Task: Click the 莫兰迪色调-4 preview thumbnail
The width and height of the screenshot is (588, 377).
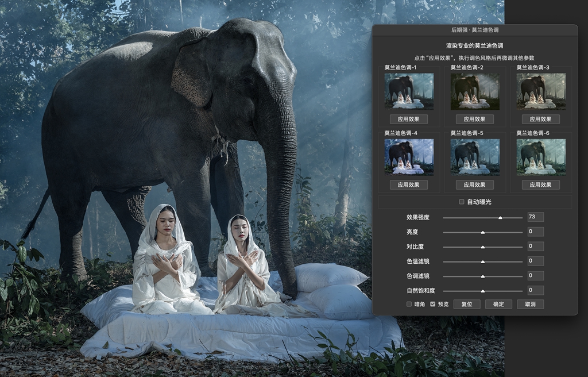Action: point(409,156)
